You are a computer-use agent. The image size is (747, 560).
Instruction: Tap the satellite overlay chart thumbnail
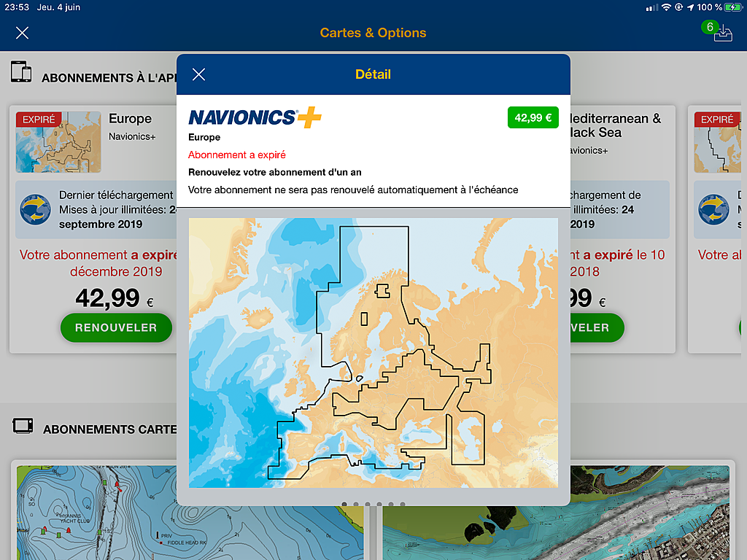click(x=556, y=513)
